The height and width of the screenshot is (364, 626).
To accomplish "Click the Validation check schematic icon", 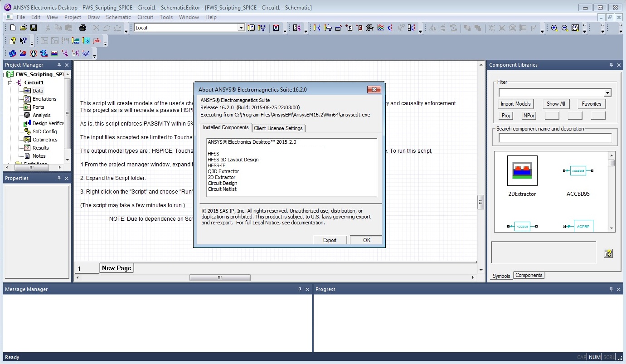I will [x=296, y=28].
